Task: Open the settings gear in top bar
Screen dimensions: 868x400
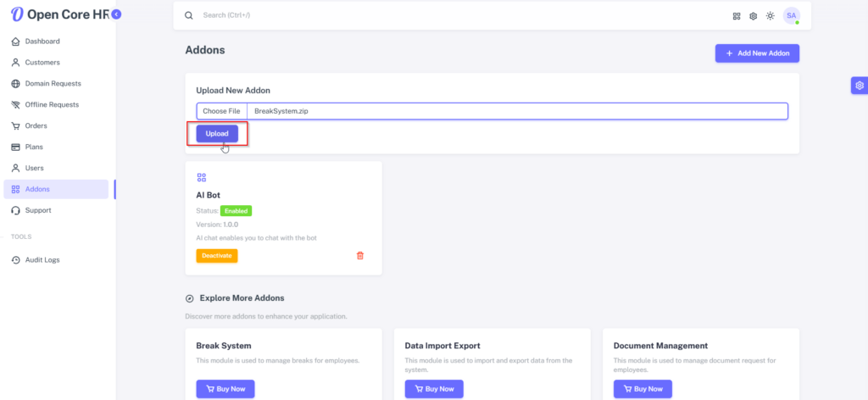Action: tap(753, 16)
